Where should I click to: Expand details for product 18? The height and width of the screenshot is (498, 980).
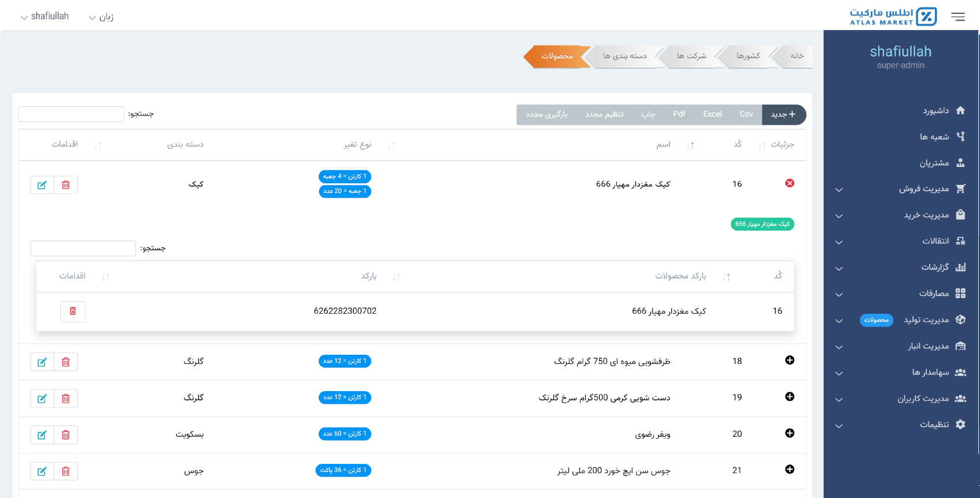point(790,361)
